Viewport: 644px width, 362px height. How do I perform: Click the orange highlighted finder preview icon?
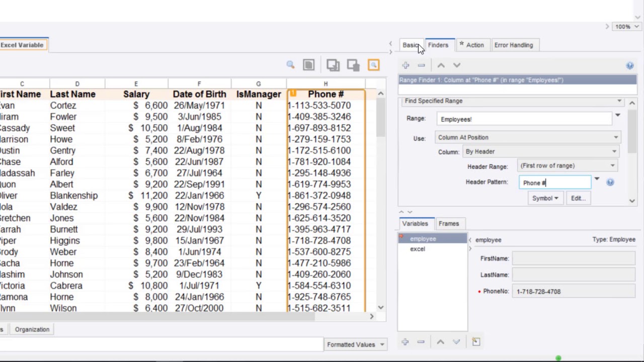pos(373,65)
